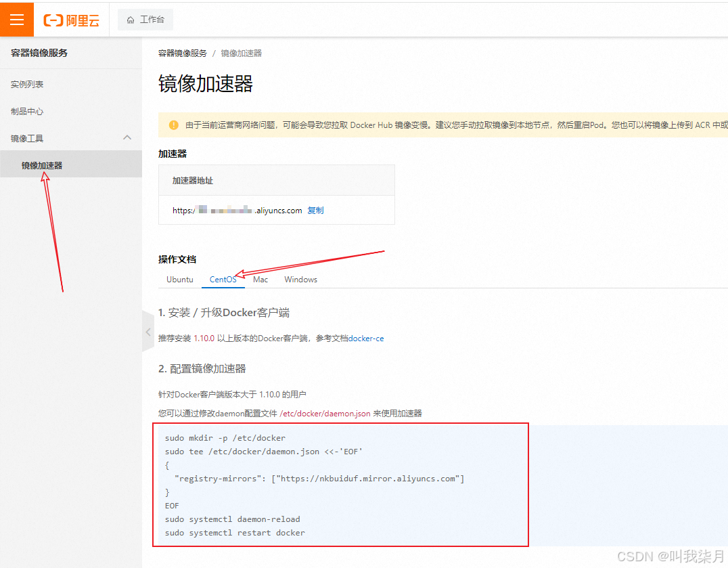The width and height of the screenshot is (728, 568).
Task: Collapse the sidebar using the side handle
Action: pos(148,332)
